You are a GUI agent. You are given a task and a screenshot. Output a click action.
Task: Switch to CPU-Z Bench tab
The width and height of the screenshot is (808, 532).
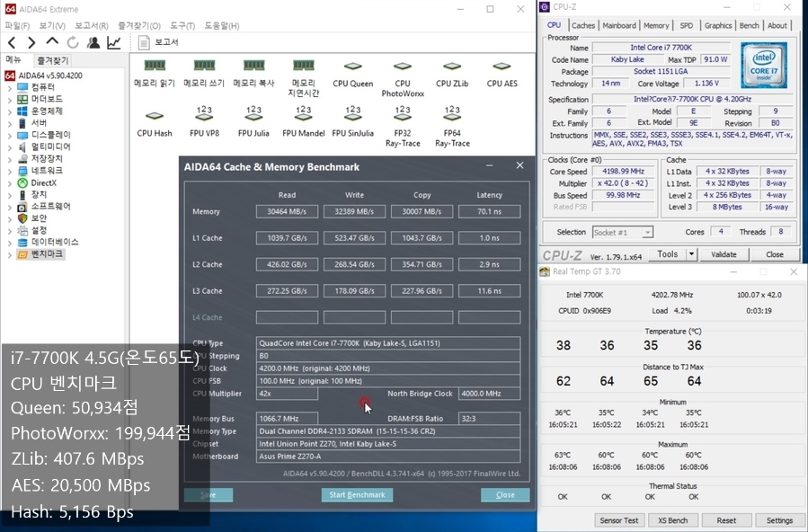[x=749, y=26]
